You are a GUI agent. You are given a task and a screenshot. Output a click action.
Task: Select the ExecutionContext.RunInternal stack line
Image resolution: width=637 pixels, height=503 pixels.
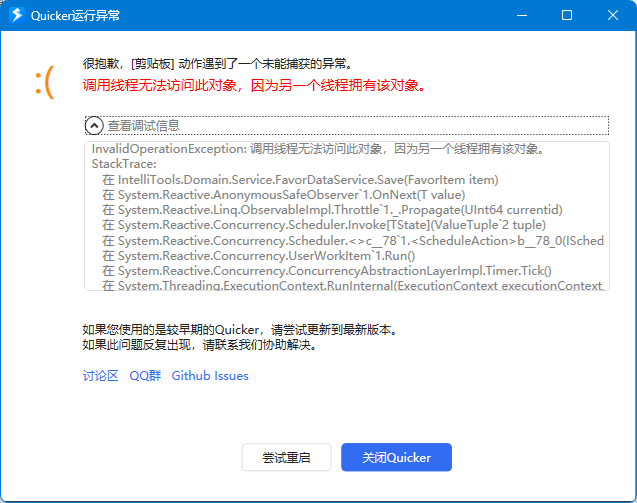(x=353, y=285)
